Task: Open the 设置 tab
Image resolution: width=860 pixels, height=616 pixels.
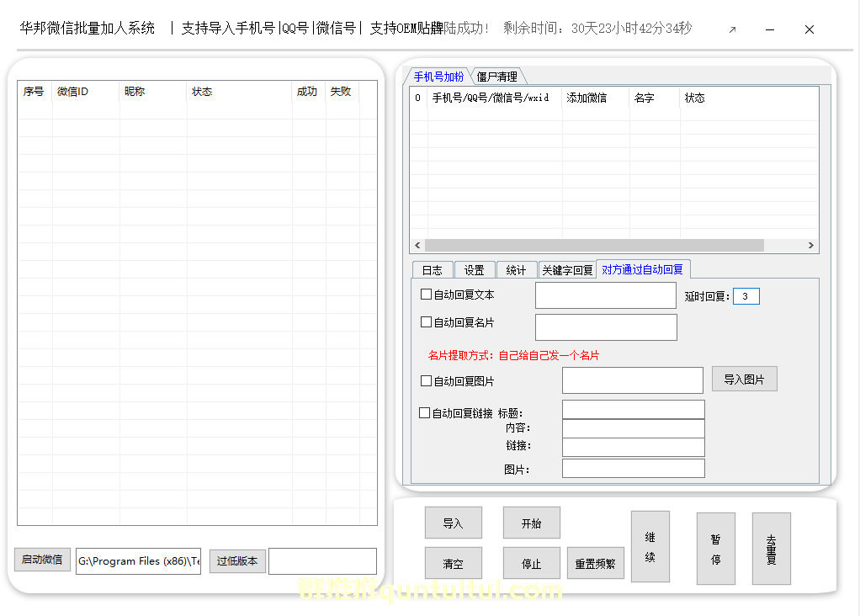Action: point(475,270)
